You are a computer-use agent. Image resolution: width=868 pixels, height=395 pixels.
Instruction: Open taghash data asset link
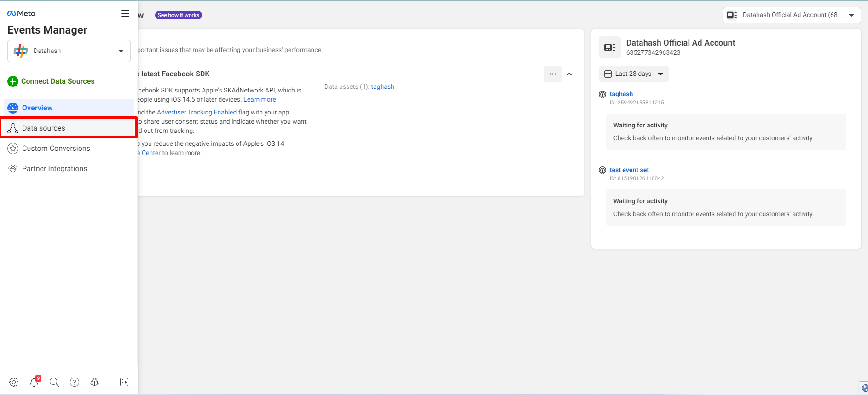[382, 86]
